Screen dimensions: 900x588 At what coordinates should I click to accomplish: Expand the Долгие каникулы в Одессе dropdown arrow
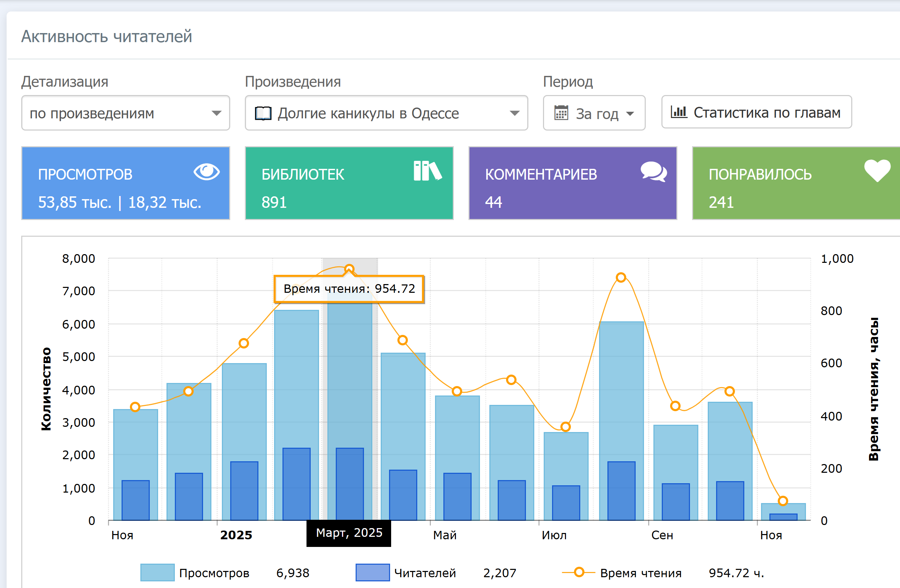click(x=514, y=113)
